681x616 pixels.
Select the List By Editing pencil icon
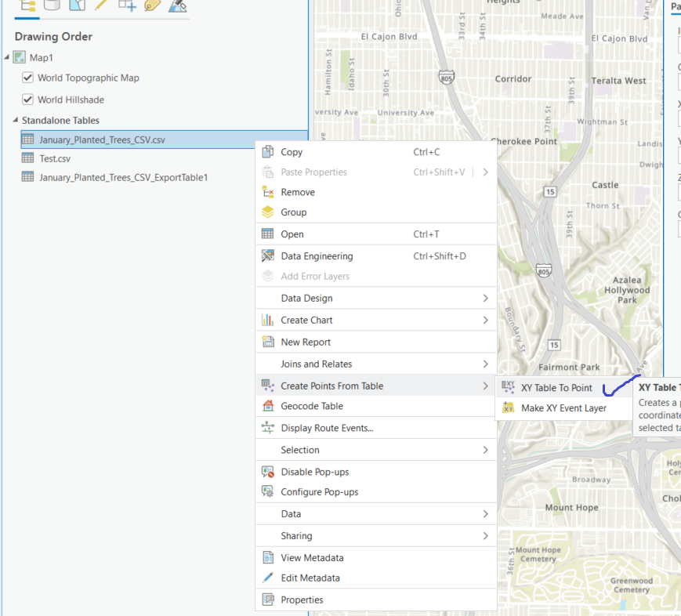pos(102,5)
